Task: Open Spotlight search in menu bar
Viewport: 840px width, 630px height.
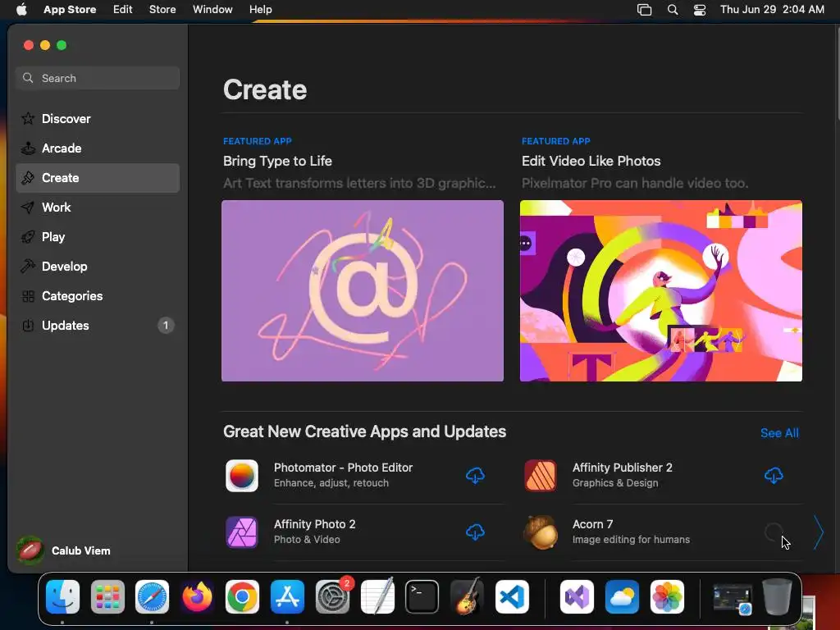Action: point(673,10)
